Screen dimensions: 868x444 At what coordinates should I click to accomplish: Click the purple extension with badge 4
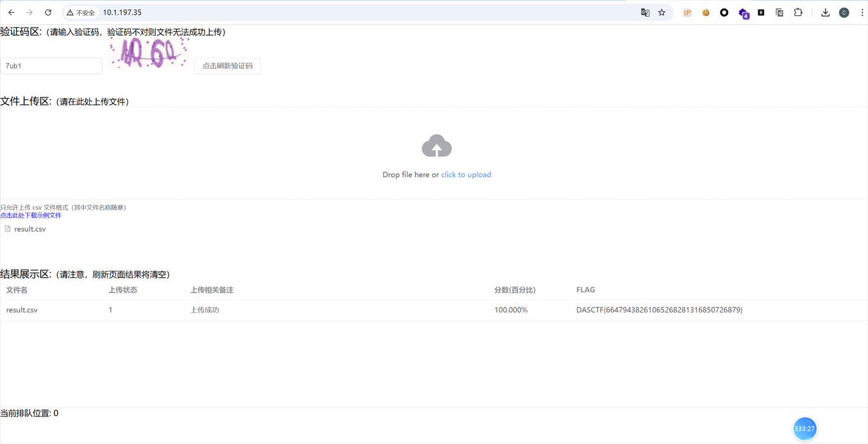[743, 13]
